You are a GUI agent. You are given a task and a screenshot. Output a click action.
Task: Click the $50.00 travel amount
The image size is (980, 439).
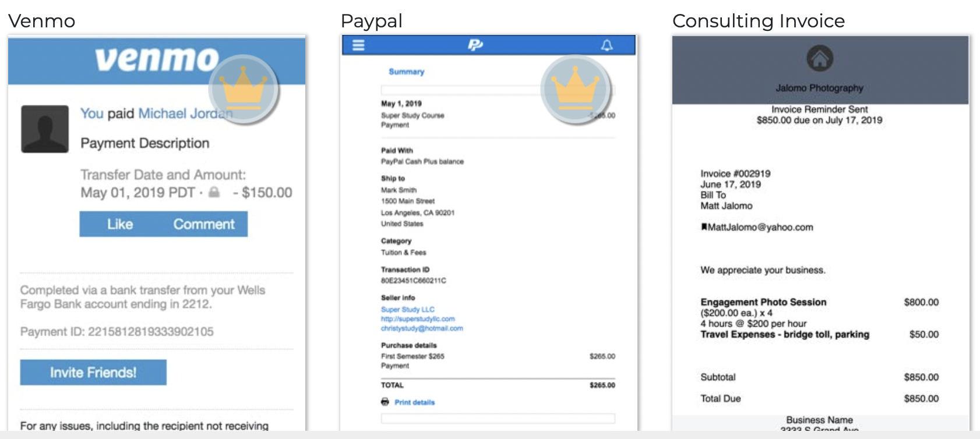(924, 334)
